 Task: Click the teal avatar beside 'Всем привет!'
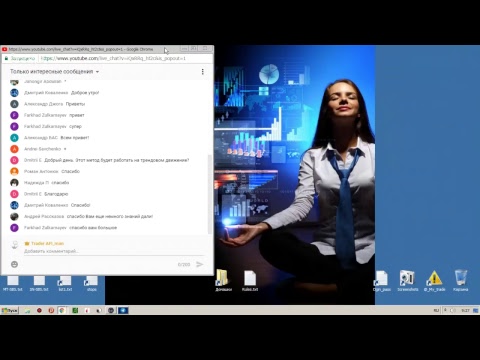[14, 138]
